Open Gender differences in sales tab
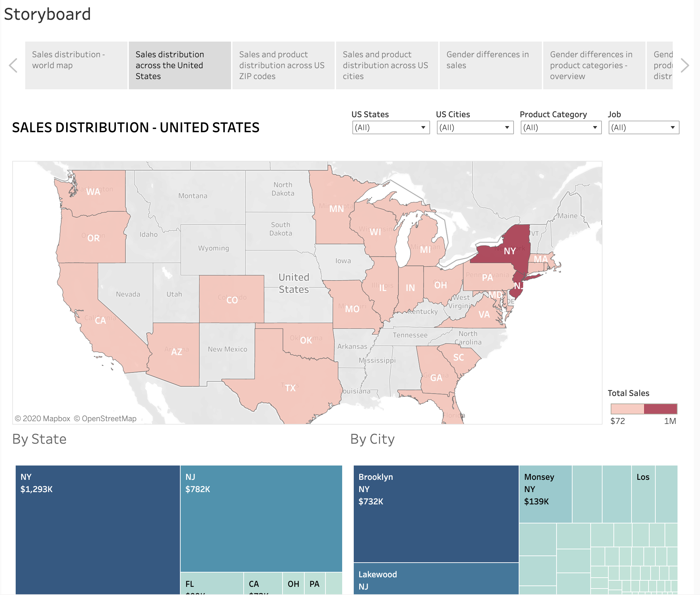 pos(490,65)
